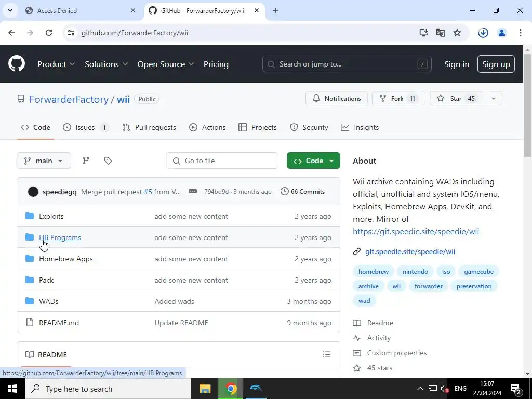Open commit hash 794bd9d
Screen dimensions: 532x399
(216, 192)
